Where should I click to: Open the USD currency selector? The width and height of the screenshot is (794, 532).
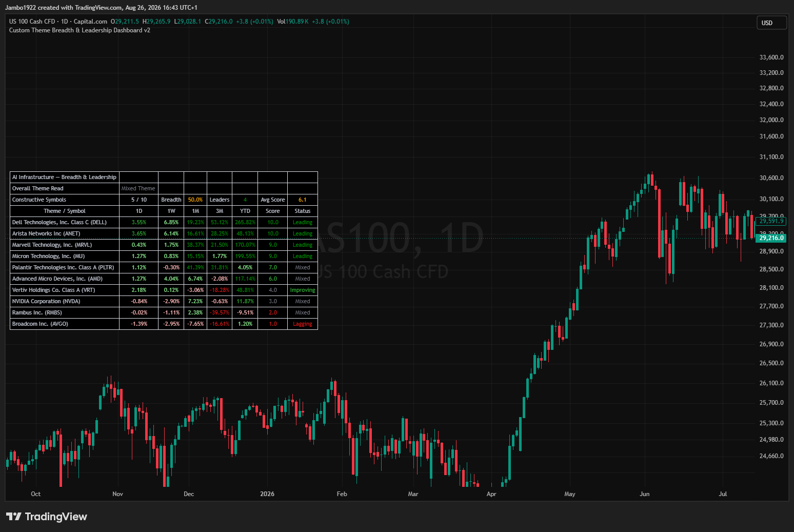[771, 23]
